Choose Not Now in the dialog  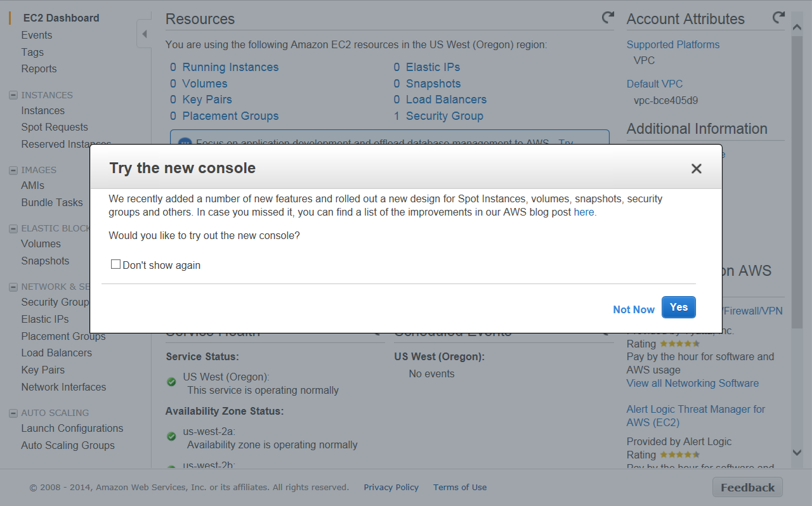633,309
